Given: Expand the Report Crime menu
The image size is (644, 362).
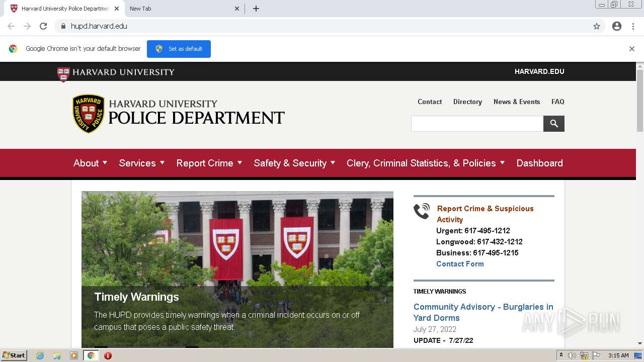Looking at the screenshot, I should click(x=209, y=163).
